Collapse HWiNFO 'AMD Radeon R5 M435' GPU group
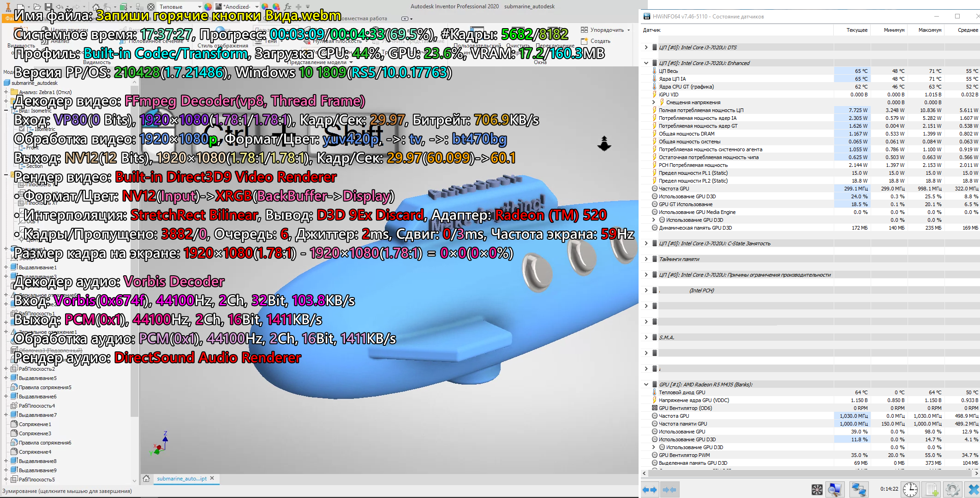The image size is (980, 498). [646, 385]
